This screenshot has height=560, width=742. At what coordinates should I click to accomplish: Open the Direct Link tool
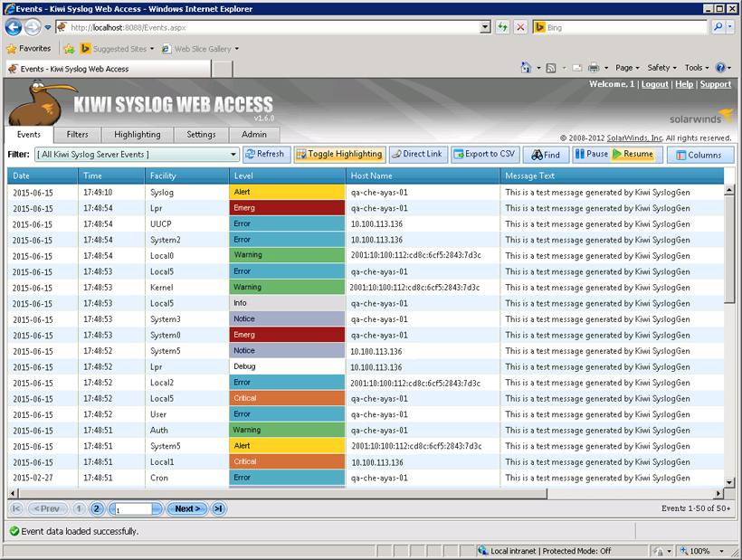[x=417, y=154]
